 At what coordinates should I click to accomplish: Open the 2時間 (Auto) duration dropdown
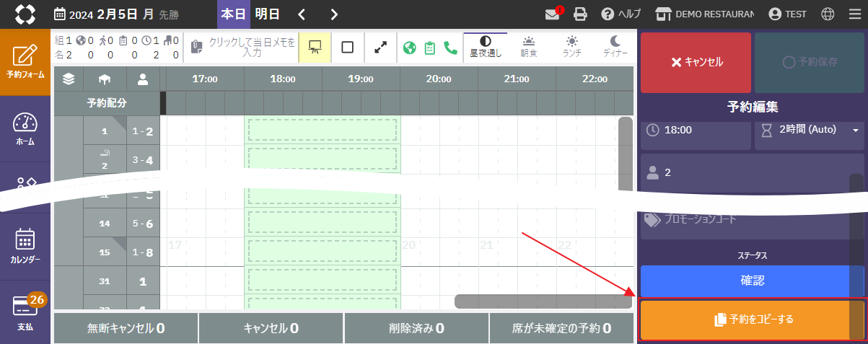tap(810, 130)
